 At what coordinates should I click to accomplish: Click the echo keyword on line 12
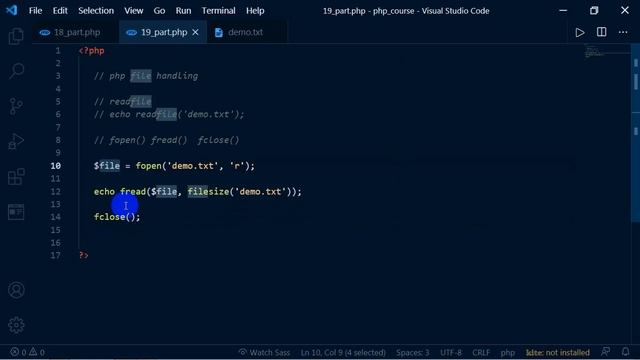pos(104,191)
